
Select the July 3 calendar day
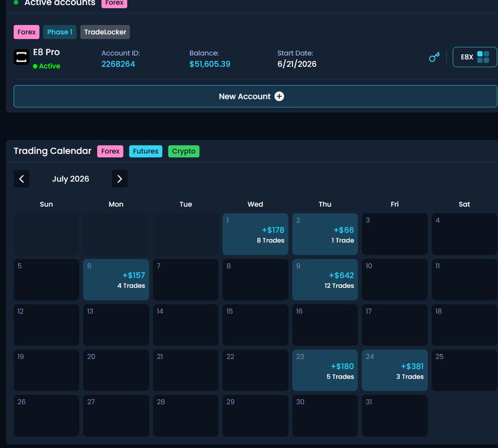tap(395, 234)
